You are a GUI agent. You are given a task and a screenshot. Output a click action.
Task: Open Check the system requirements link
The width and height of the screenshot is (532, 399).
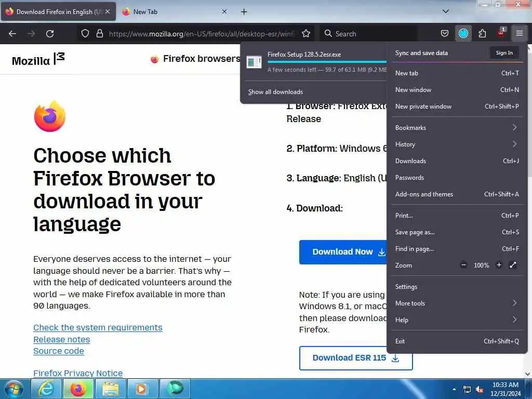pyautogui.click(x=98, y=327)
